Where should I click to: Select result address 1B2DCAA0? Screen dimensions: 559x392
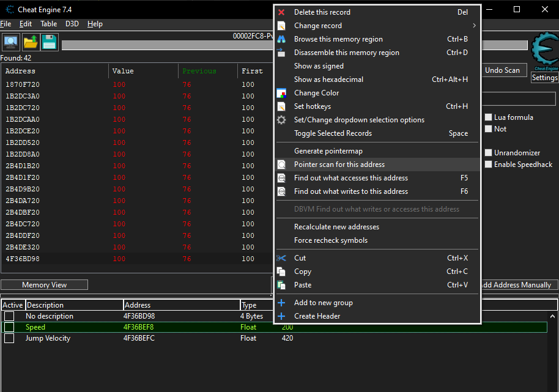click(x=23, y=119)
